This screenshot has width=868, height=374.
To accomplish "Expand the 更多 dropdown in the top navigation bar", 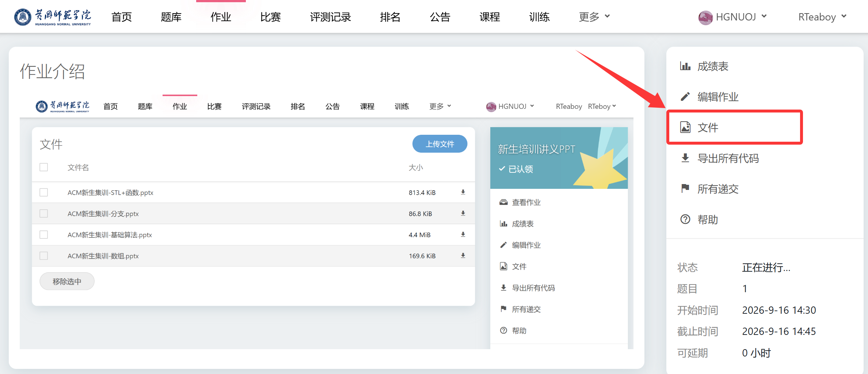I will 594,17.
